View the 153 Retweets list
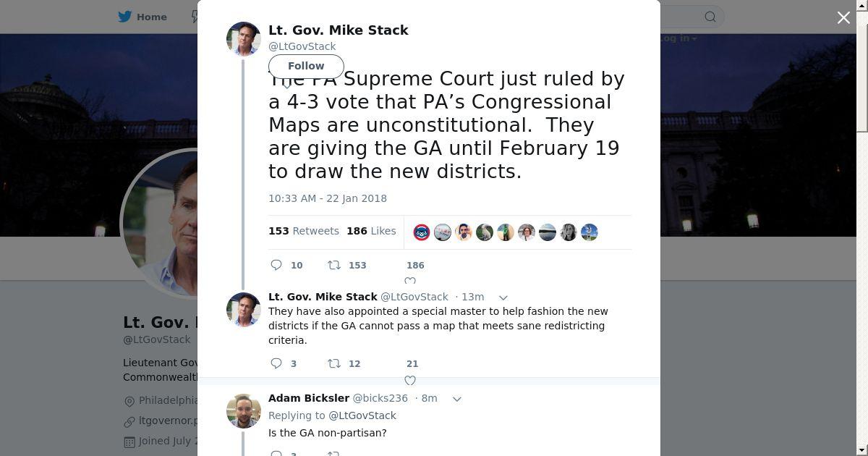Screen dimensions: 868x456 [304, 231]
